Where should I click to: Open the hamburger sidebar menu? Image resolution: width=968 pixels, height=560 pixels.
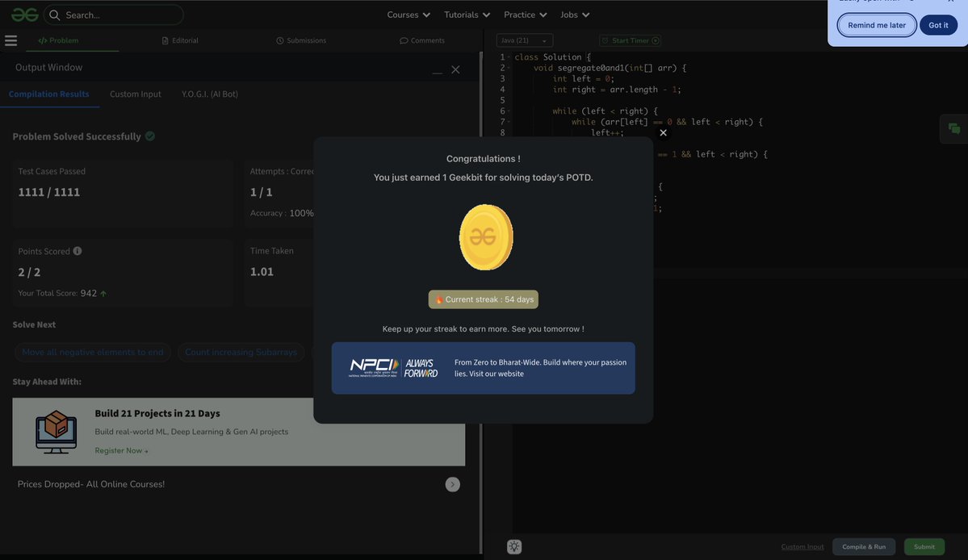11,40
